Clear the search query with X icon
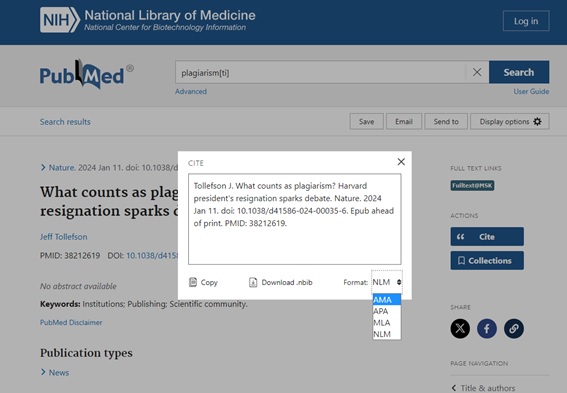 477,72
